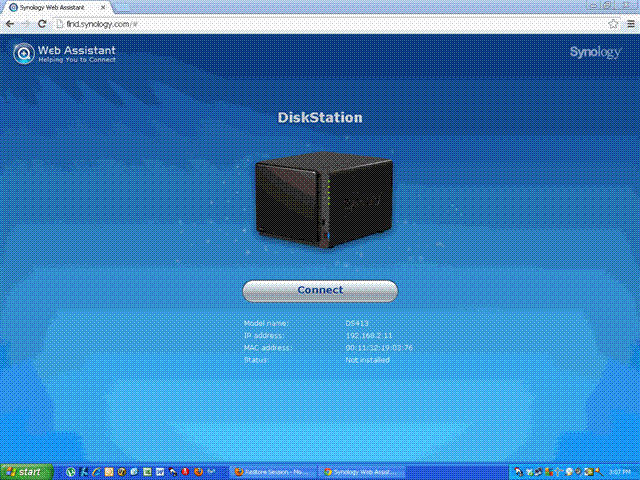Screen dimensions: 640x480
Task: Launch Internet Explorer from quick launch
Action: tap(96, 472)
